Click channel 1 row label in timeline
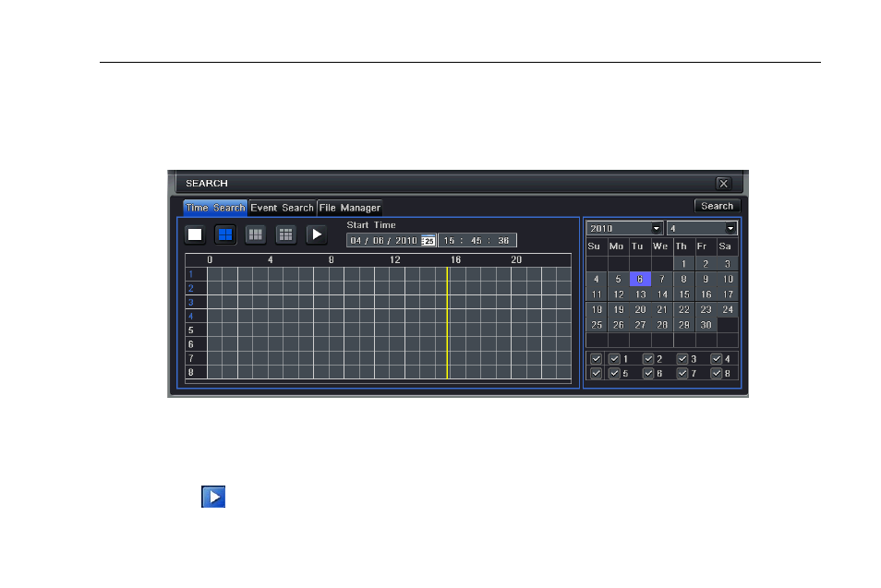 [x=191, y=274]
